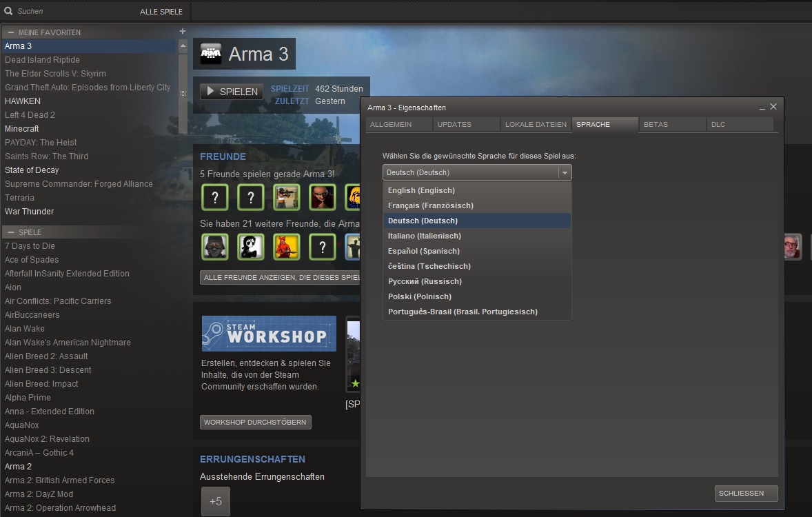
Task: Click the Schliessen button
Action: point(747,493)
